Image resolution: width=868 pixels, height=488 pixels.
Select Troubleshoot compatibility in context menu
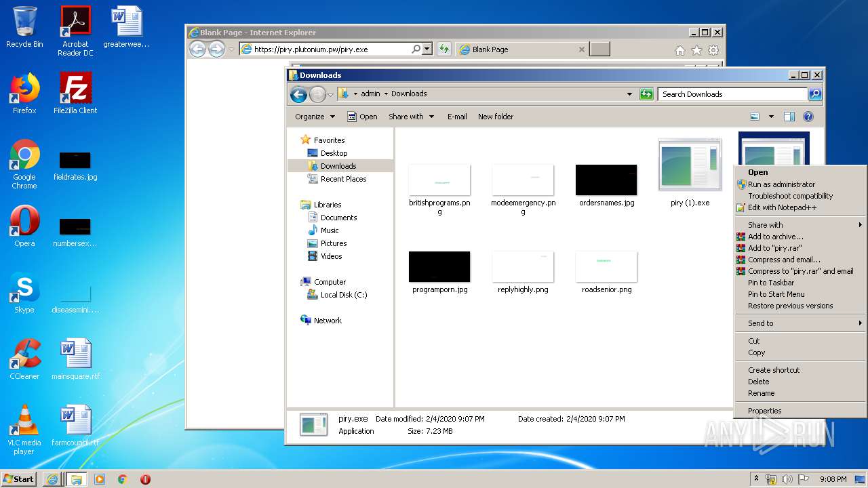[x=800, y=196]
